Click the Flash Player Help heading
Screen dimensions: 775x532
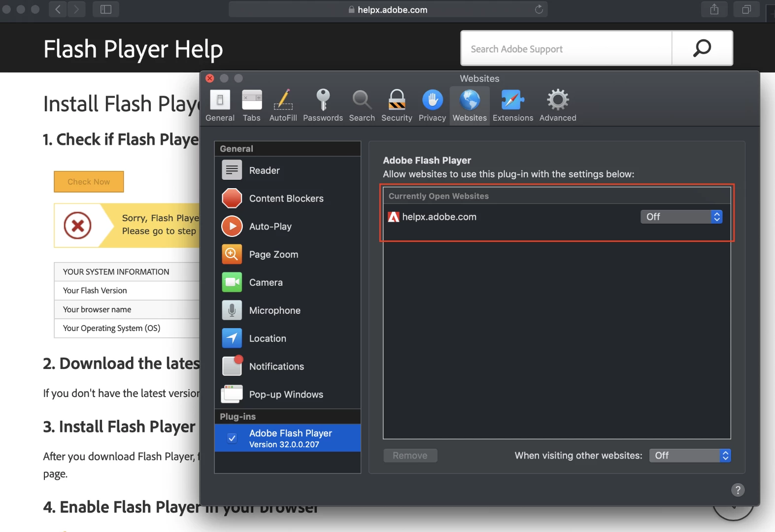(x=133, y=49)
